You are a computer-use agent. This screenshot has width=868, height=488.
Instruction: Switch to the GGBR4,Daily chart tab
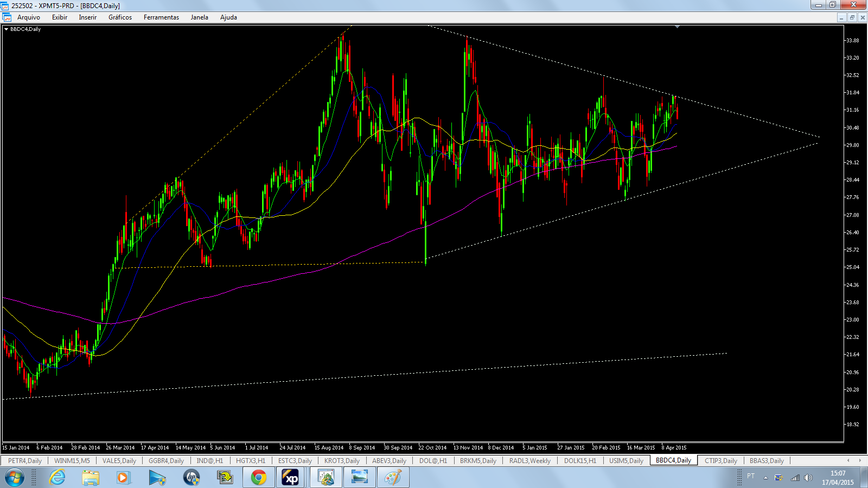click(166, 461)
